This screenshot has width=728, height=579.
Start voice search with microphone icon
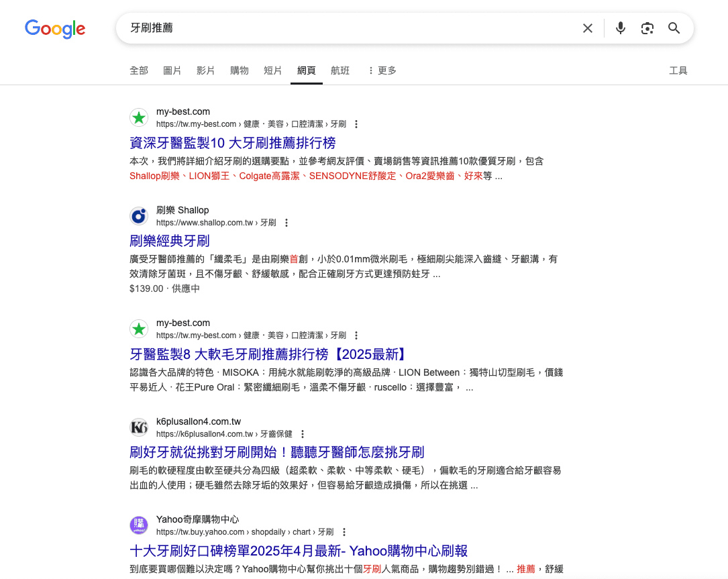[620, 28]
